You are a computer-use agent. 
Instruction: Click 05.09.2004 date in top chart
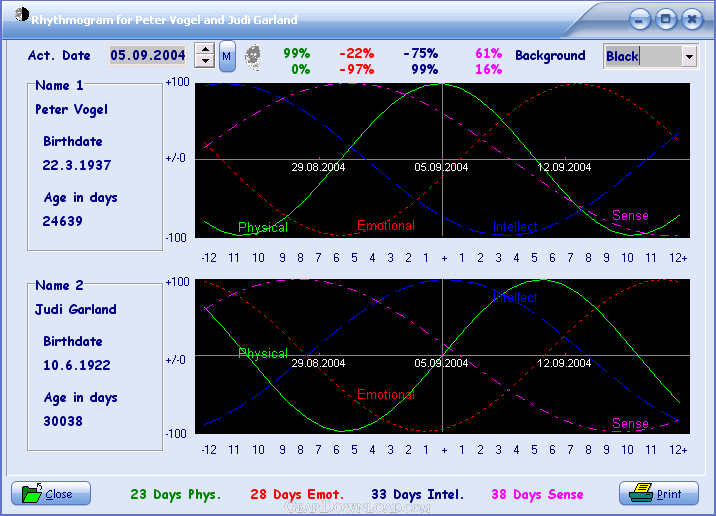[x=441, y=168]
